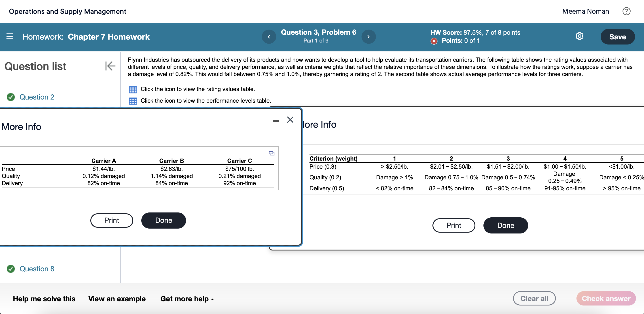Click the popout icon above carrier table

[271, 153]
